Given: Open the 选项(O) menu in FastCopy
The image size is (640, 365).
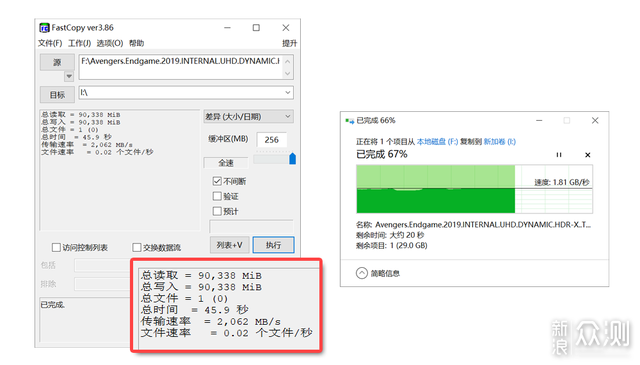Looking at the screenshot, I should coord(110,43).
